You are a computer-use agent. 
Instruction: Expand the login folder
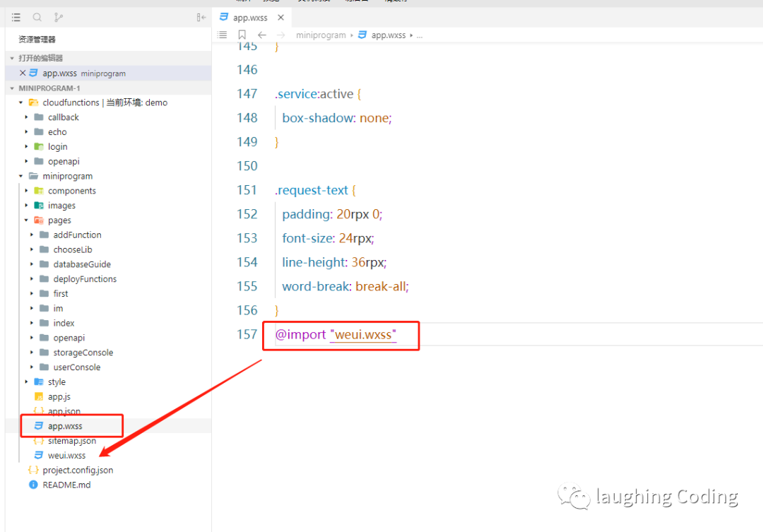(x=26, y=146)
